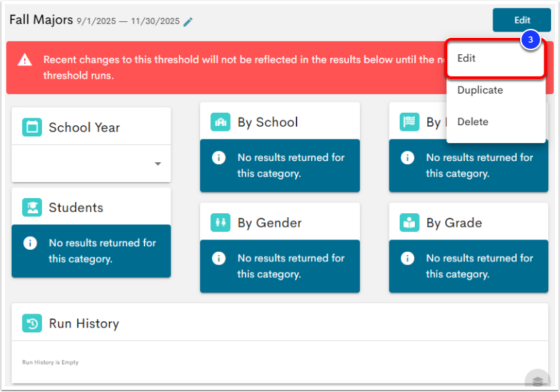This screenshot has height=392, width=560.
Task: Click the Students graduate icon
Action: coord(32,208)
